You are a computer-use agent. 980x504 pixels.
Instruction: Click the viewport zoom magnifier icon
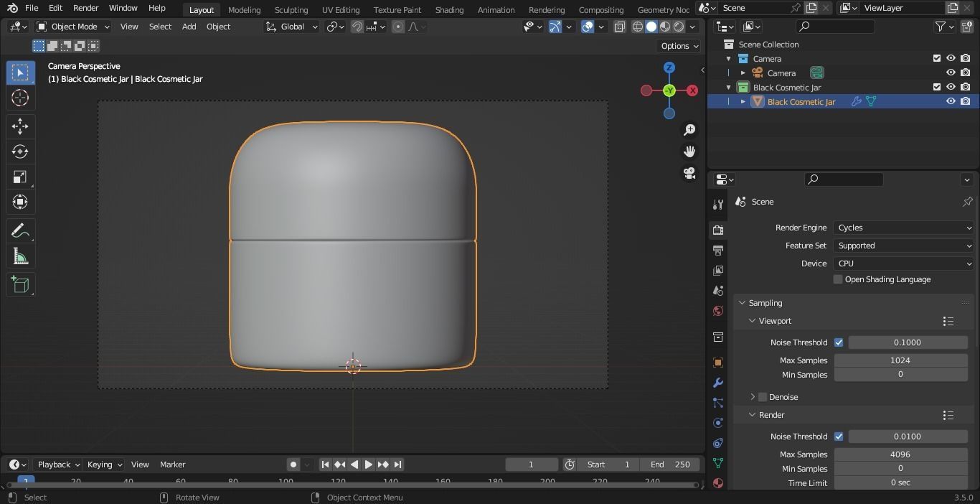pos(689,130)
